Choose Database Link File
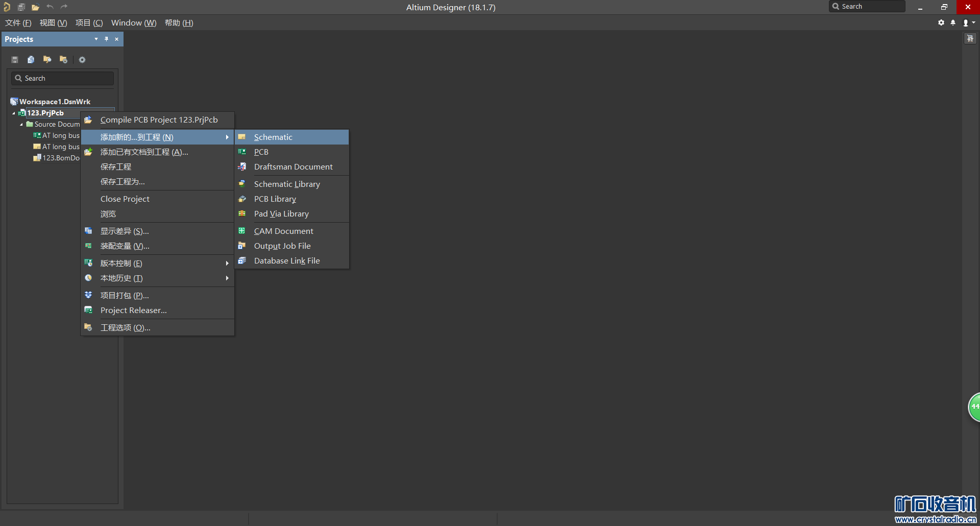 click(x=292, y=260)
